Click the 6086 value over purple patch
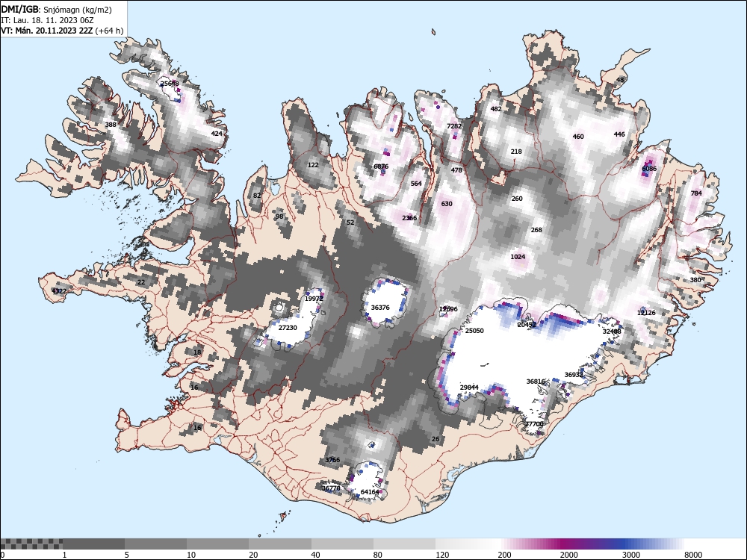The width and height of the screenshot is (747, 560). 649,169
